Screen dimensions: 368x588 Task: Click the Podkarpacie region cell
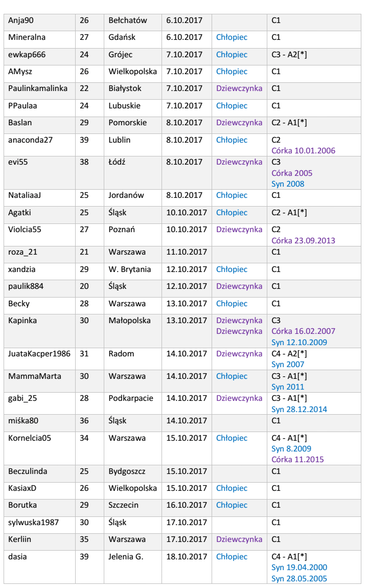(x=131, y=398)
